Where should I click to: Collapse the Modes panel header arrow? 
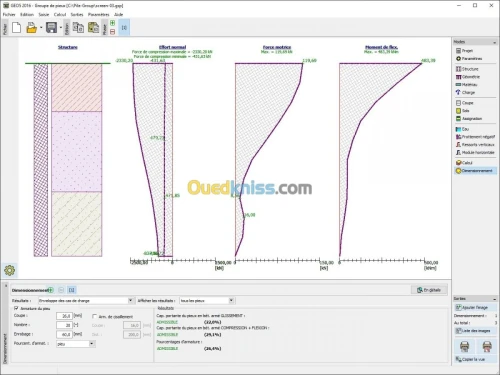pyautogui.click(x=494, y=42)
